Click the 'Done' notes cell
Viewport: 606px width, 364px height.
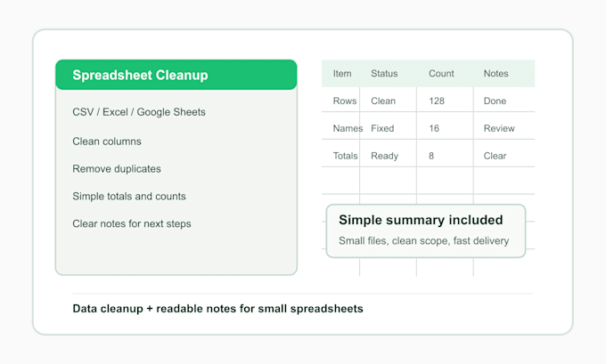click(x=495, y=101)
